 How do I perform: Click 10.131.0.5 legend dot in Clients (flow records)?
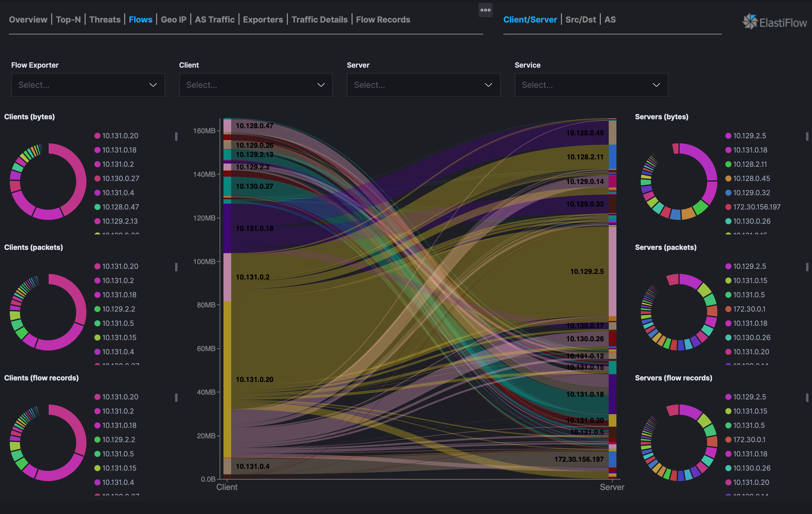tap(97, 454)
